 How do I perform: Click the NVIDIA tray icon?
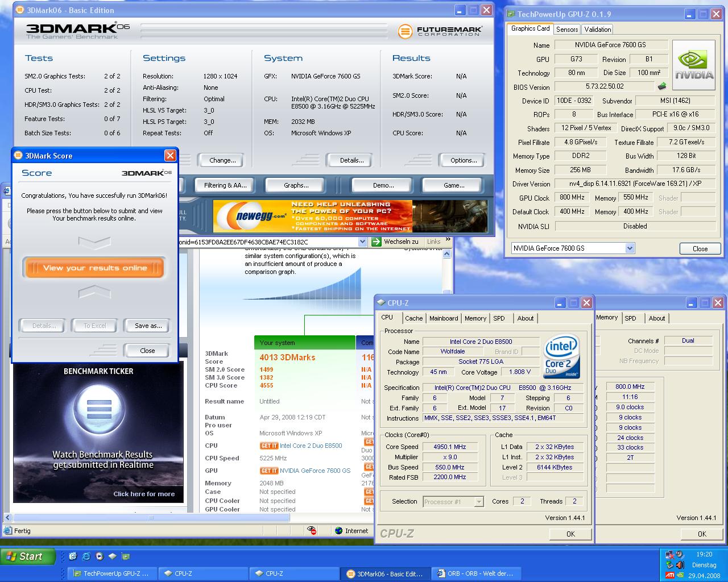[680, 575]
